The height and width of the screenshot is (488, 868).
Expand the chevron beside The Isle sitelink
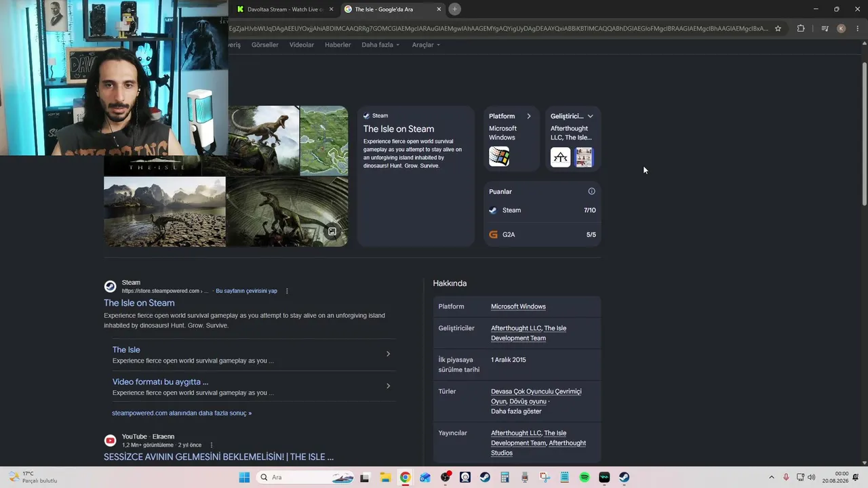click(388, 354)
